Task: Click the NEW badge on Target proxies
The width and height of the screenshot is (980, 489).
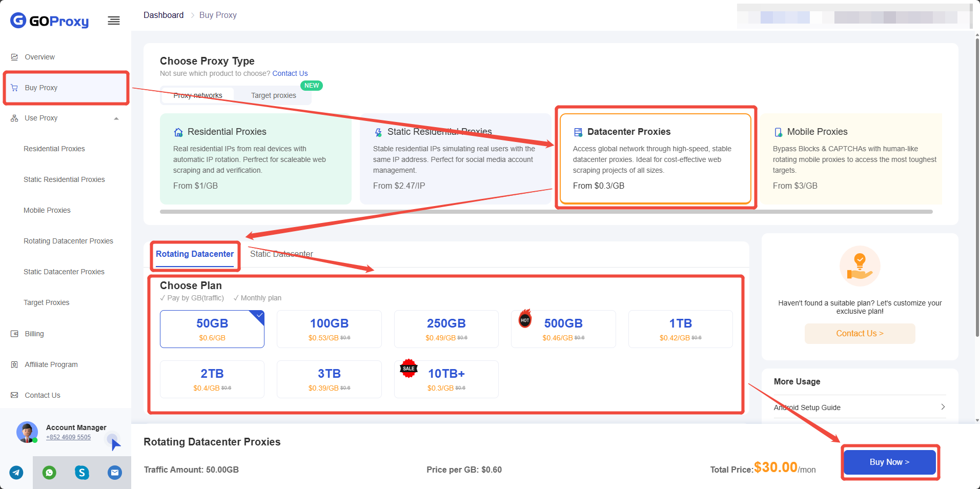Action: pos(312,86)
